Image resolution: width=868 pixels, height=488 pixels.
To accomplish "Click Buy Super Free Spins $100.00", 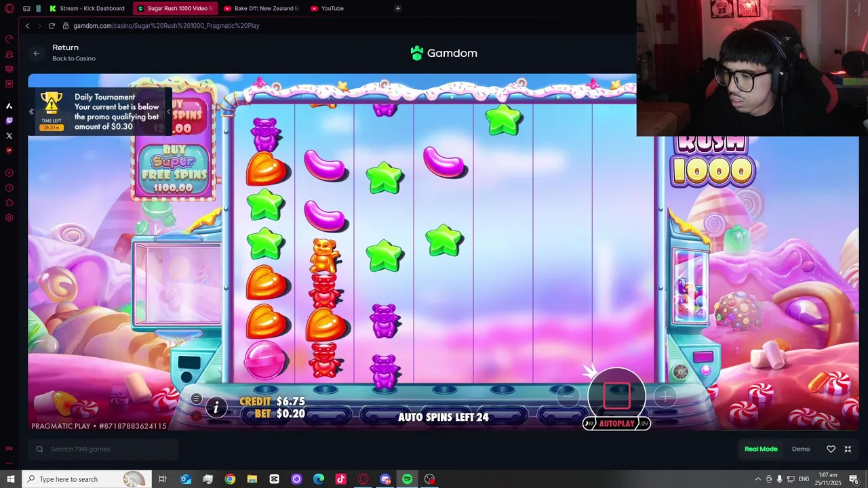I will coord(174,170).
